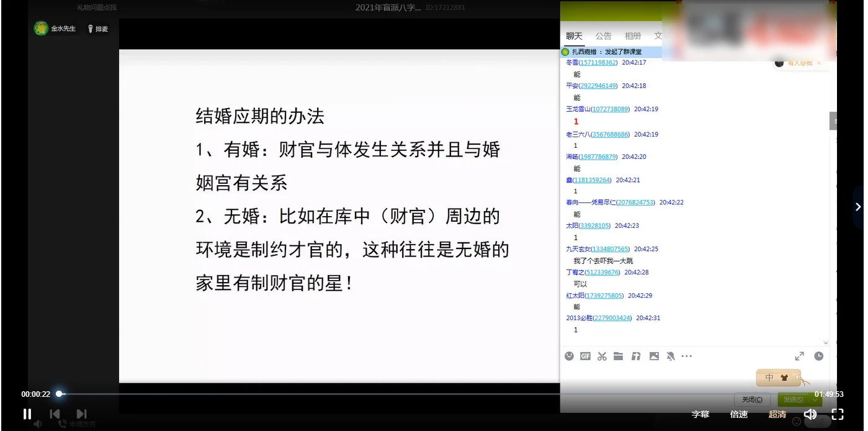The image size is (868, 431).
Task: Open 红太阳's number 1739275805
Action: [x=604, y=296]
